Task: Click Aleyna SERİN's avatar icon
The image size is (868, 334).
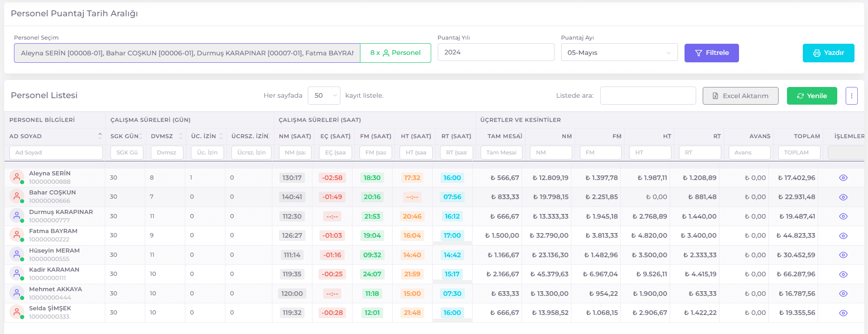Action: click(x=17, y=177)
